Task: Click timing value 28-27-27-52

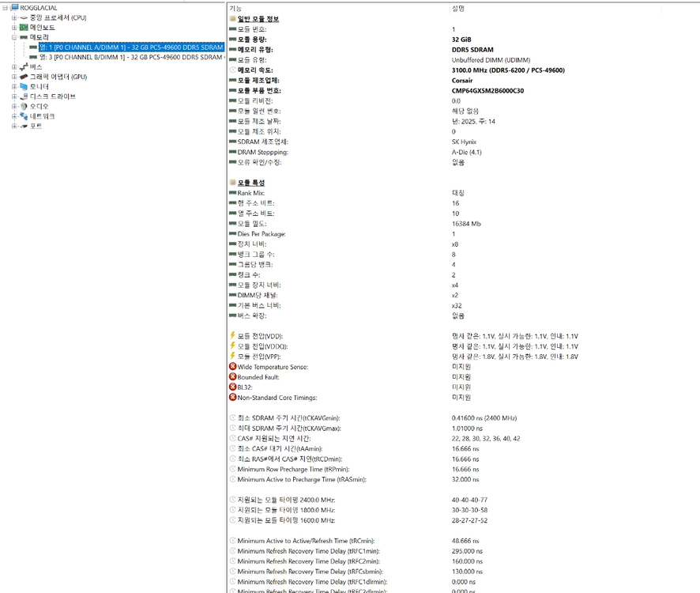Action: click(x=469, y=520)
